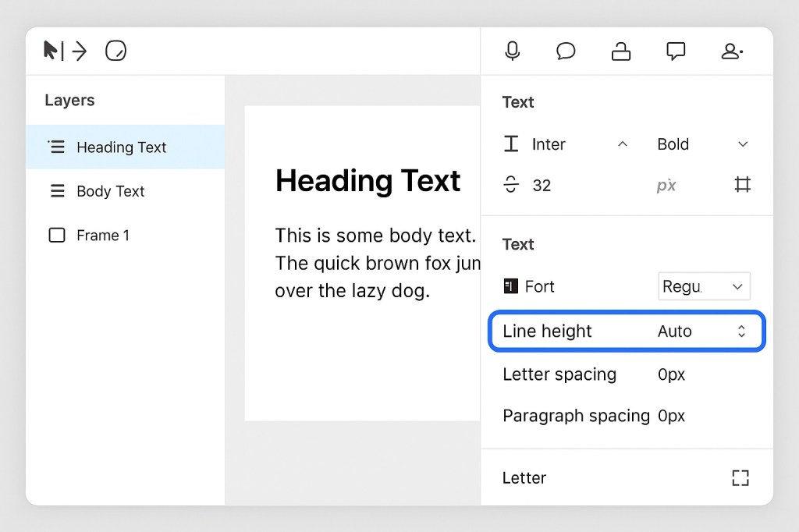
Task: Adjust Line height using the Auto stepper
Action: [740, 331]
